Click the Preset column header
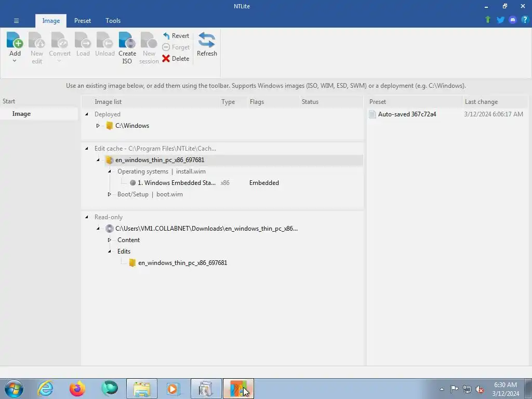532x399 pixels. tap(414, 102)
